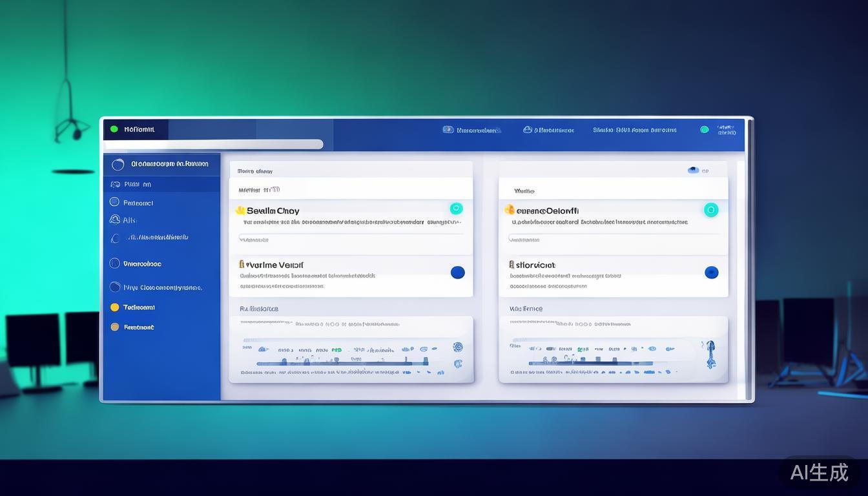Screen dimensions: 868x496
Task: Click the tall blue icon beside right chart
Action: coord(710,355)
